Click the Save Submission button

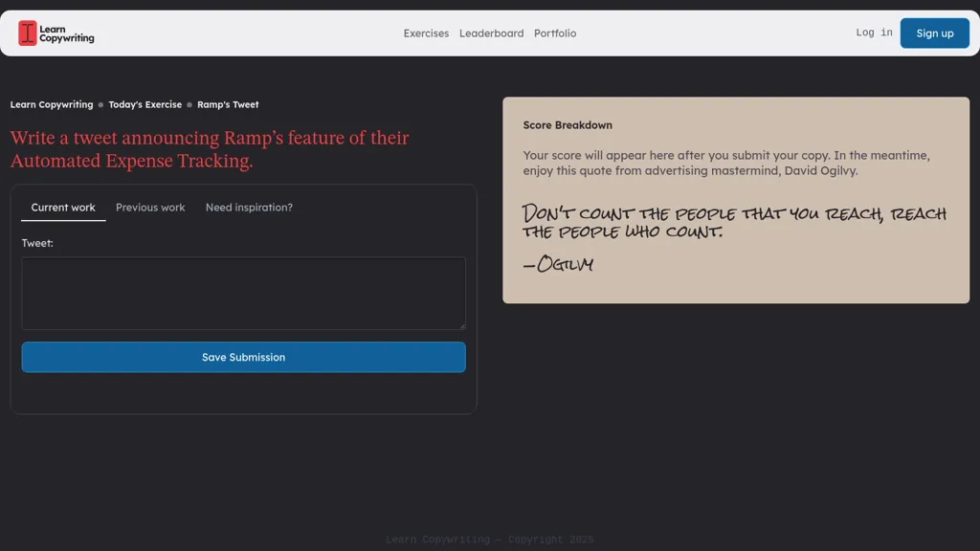243,357
